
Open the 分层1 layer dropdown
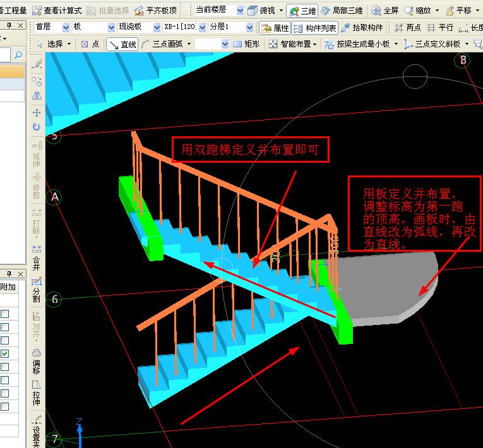[x=250, y=28]
